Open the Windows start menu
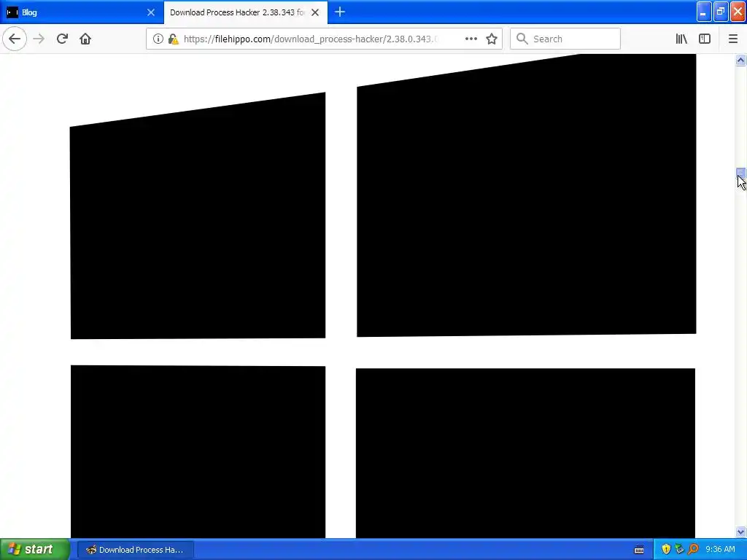 tap(34, 549)
